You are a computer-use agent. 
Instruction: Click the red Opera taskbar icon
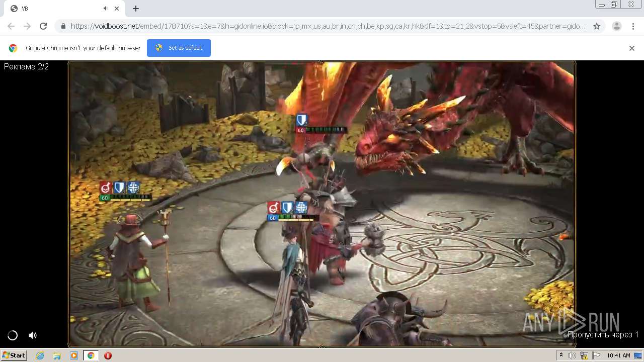point(108,355)
